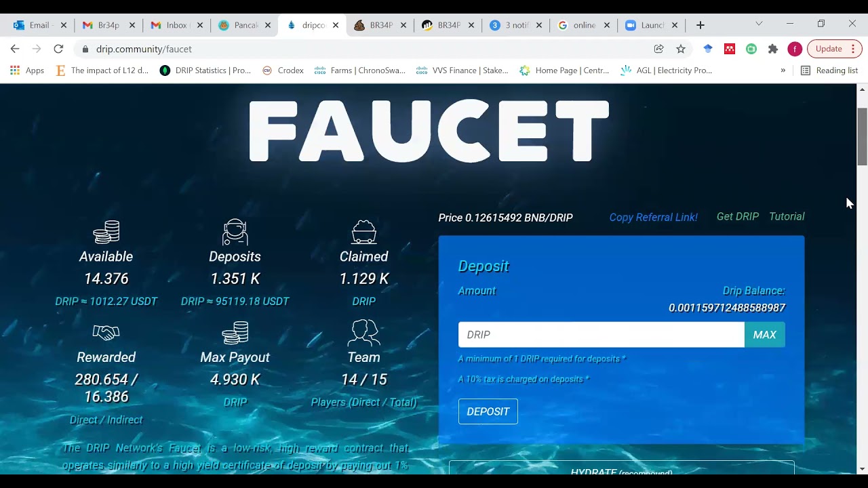Share this page from the address bar
868x488 pixels.
pos(658,49)
